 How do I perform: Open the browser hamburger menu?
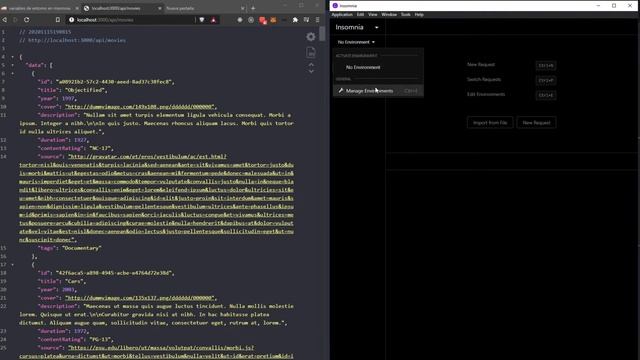318,20
